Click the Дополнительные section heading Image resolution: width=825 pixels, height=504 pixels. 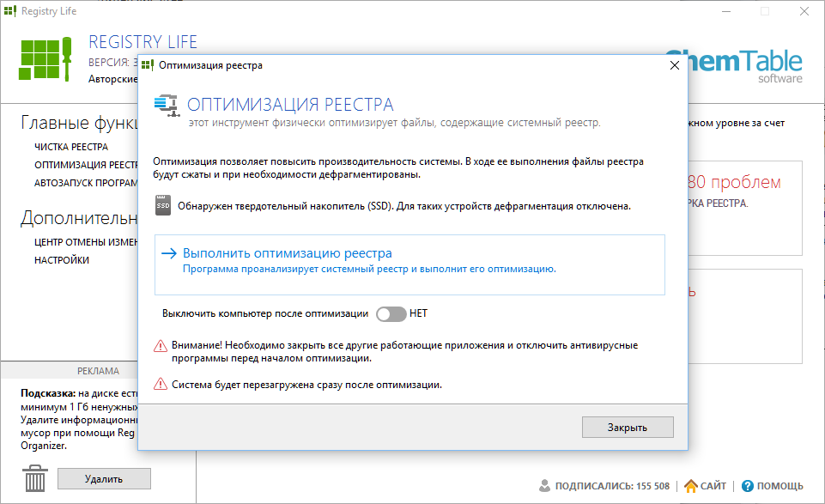pos(80,218)
